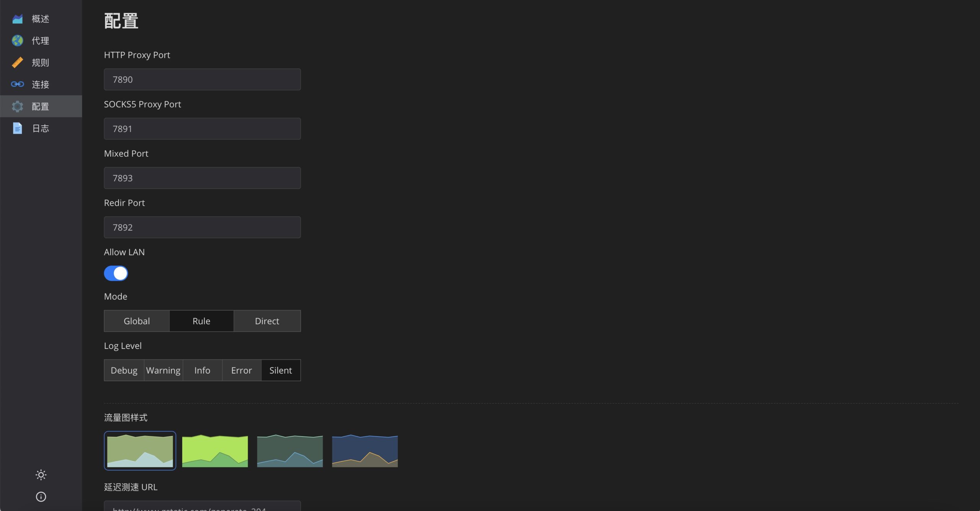Click the gear config icon
The image size is (980, 511).
pyautogui.click(x=18, y=106)
